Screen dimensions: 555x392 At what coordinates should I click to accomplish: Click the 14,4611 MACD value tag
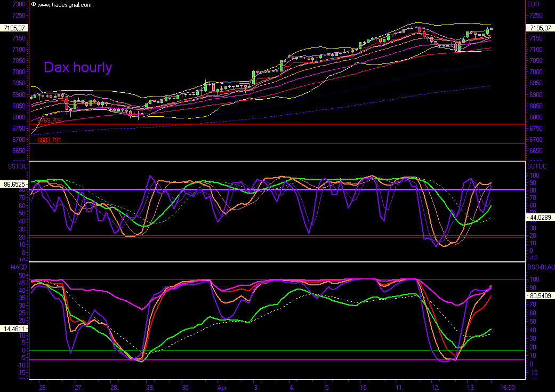(14, 329)
